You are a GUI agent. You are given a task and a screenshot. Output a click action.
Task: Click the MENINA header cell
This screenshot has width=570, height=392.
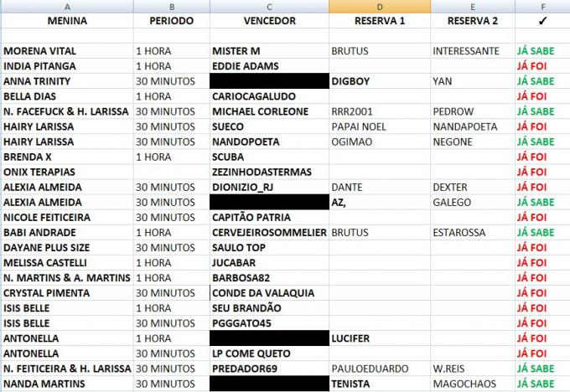pos(67,21)
